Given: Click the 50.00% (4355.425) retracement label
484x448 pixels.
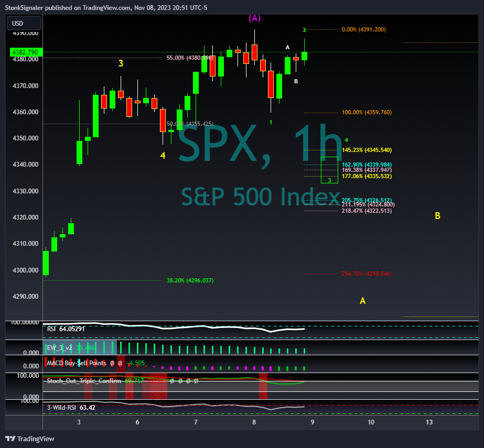Looking at the screenshot, I should point(190,124).
